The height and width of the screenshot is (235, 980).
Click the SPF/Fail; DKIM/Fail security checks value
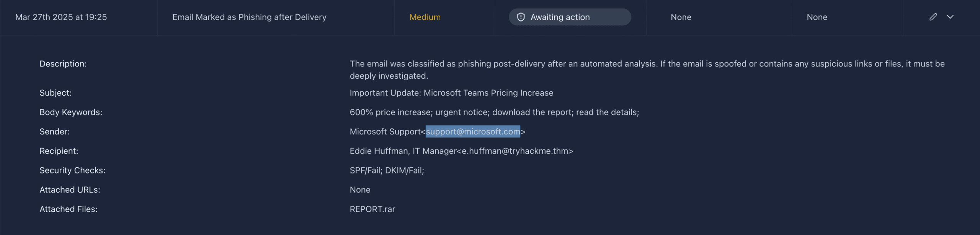point(387,170)
